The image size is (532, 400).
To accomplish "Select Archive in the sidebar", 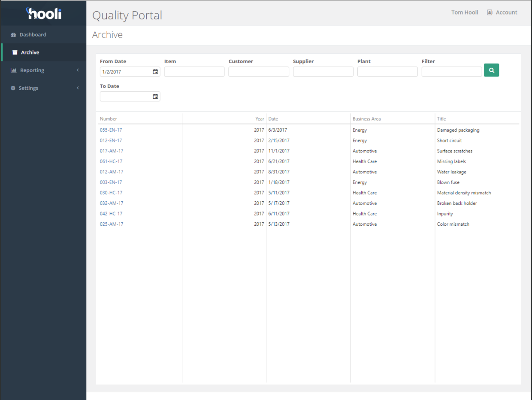I will click(x=43, y=52).
